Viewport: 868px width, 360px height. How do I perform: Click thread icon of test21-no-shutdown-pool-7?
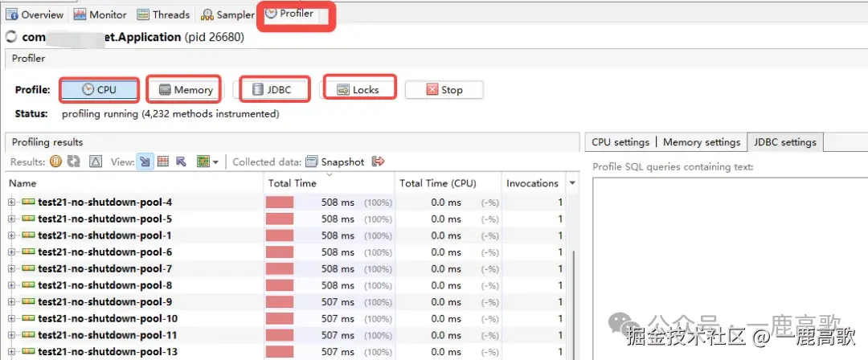tap(27, 268)
